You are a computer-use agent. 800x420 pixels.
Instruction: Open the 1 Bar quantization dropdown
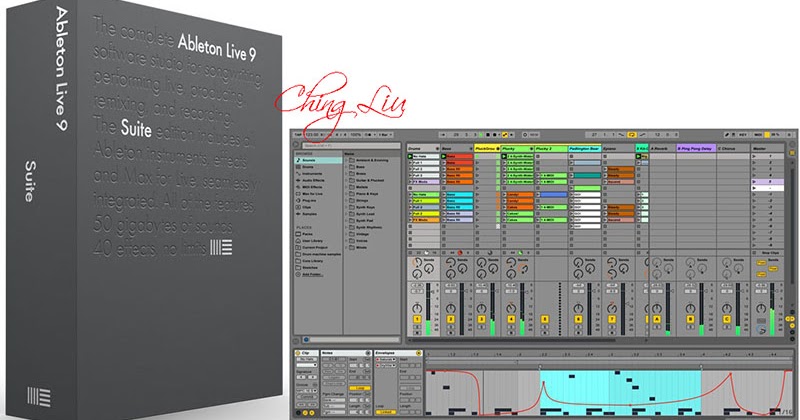[x=385, y=135]
